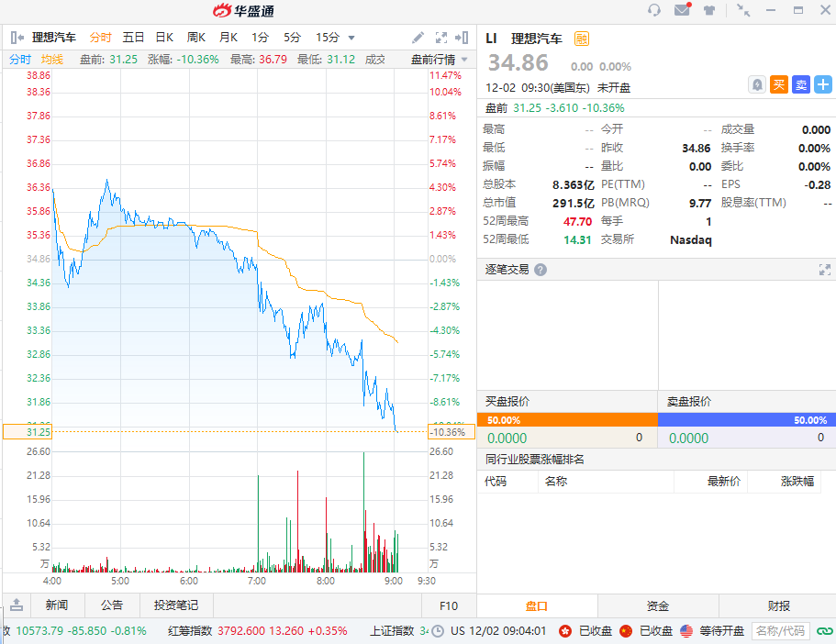Select the 1分 timeframe
The image size is (836, 644).
click(x=261, y=38)
